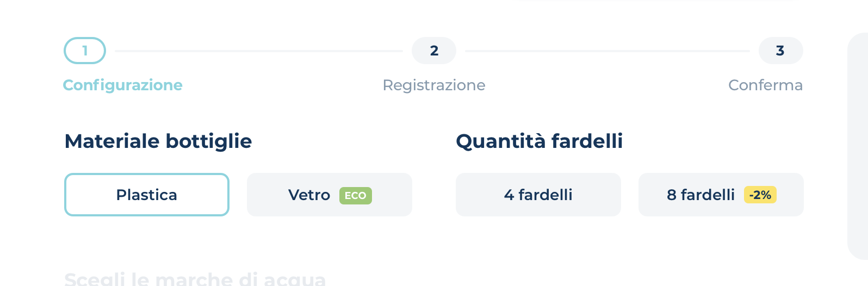Click the gray side panel at right edge
Viewport: 868px width, 286px height.
pyautogui.click(x=858, y=147)
